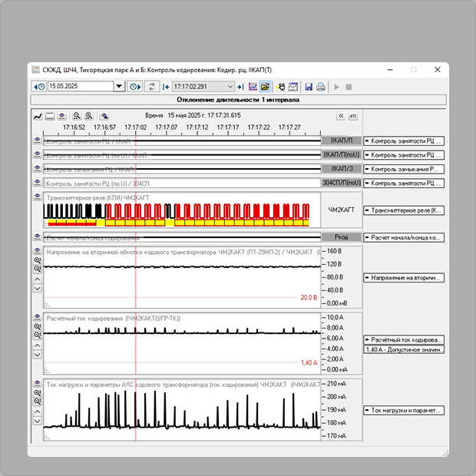Toggle visibility of 304СП/П(noU) row
476x476 pixels.
[x=38, y=182]
